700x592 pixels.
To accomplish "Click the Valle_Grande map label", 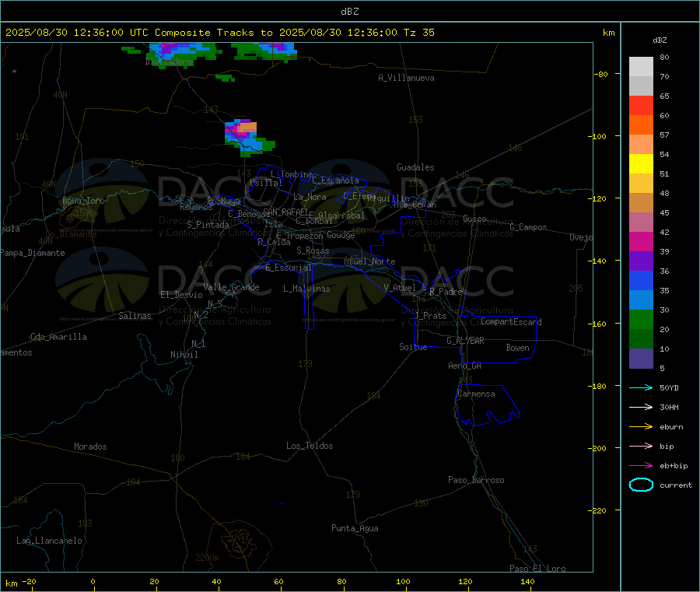I will 231,287.
